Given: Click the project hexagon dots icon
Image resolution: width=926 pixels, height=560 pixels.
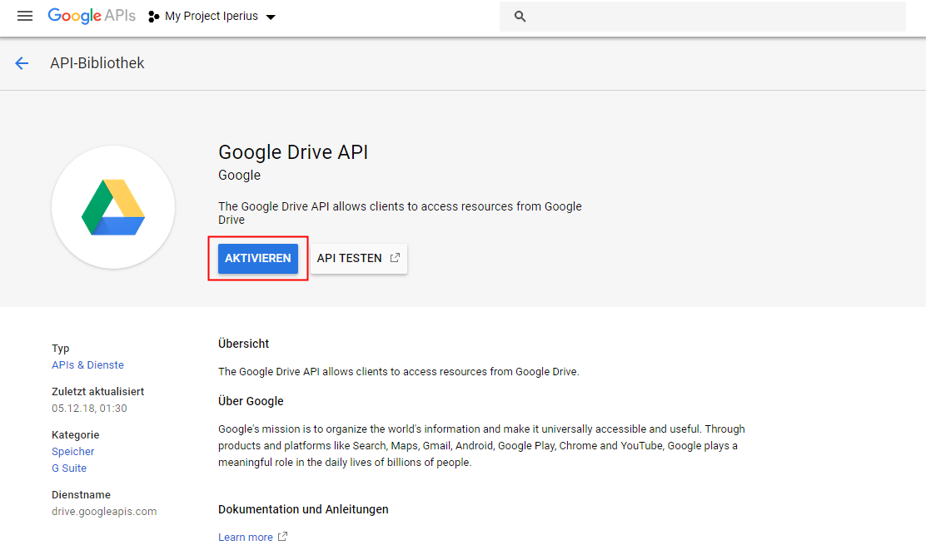Looking at the screenshot, I should [x=153, y=17].
